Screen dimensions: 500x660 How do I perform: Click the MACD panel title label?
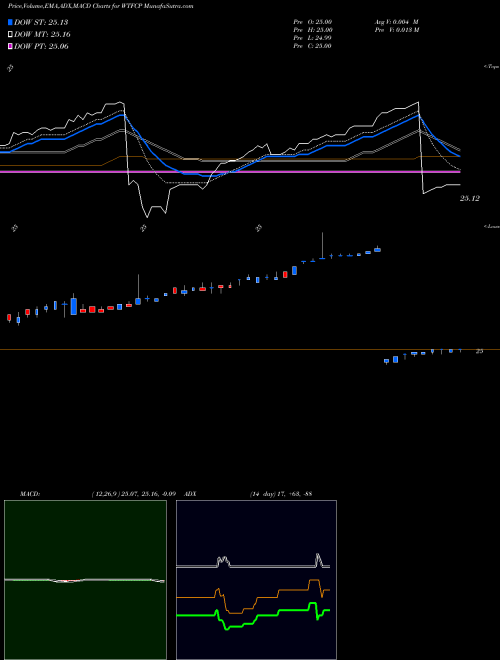pyautogui.click(x=30, y=494)
